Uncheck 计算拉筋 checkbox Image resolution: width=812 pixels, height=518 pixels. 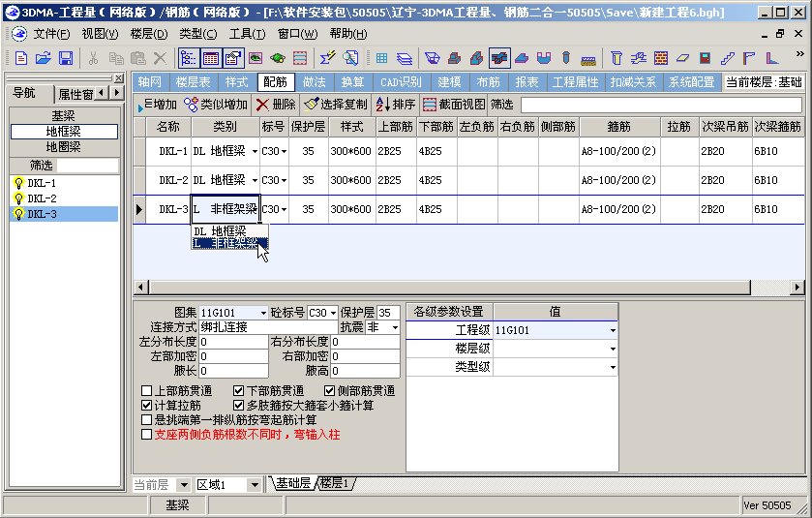[147, 405]
